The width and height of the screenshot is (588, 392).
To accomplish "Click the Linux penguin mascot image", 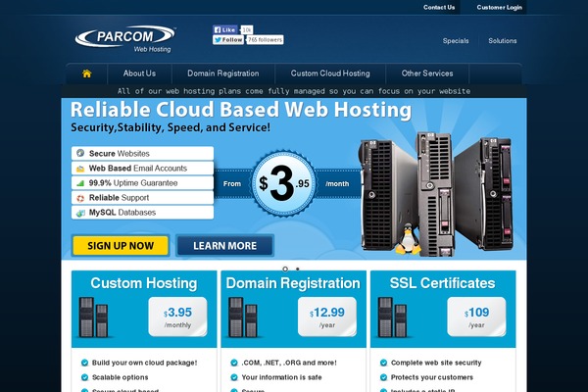I will click(408, 239).
